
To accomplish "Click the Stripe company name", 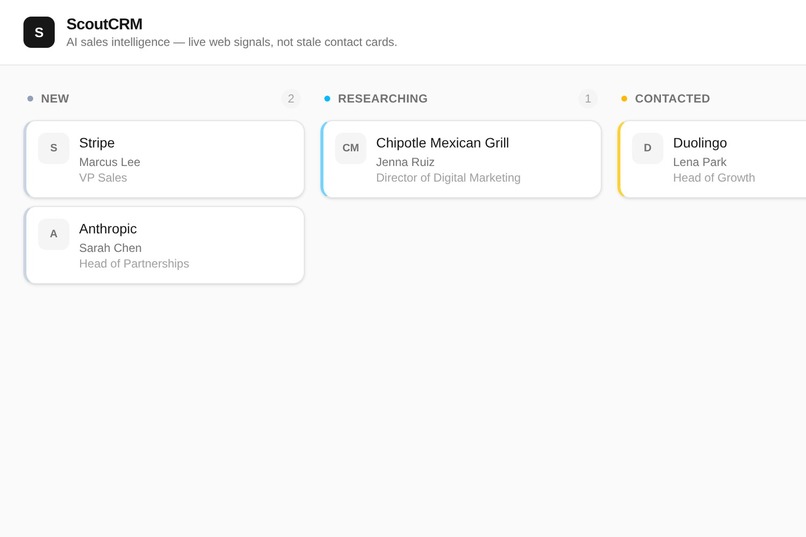I will coord(97,143).
